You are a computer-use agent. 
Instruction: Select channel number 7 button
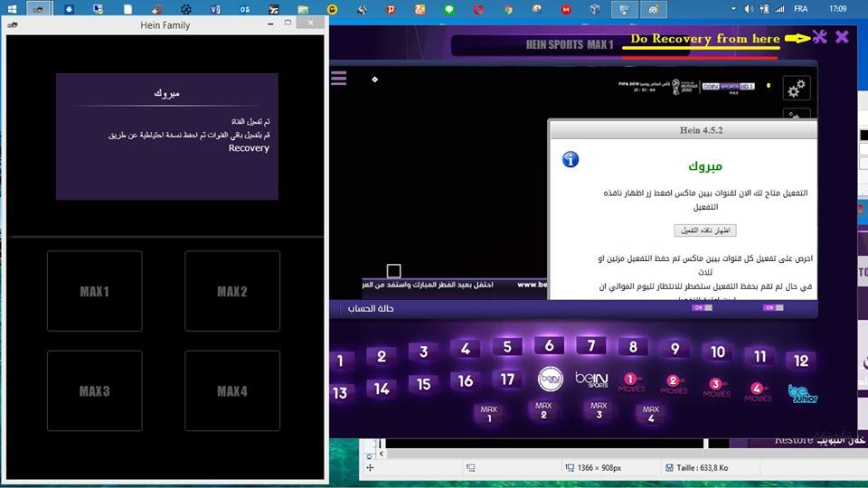(x=591, y=346)
